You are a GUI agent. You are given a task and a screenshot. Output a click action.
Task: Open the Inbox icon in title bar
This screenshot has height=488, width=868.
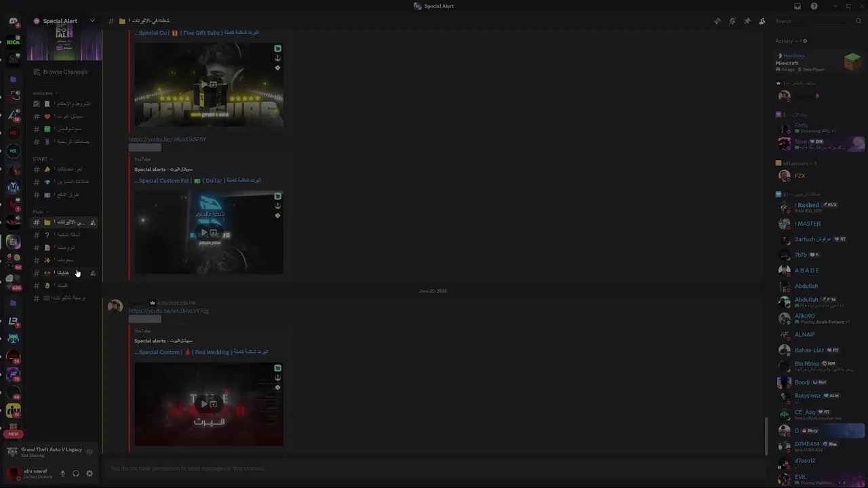[x=797, y=6]
